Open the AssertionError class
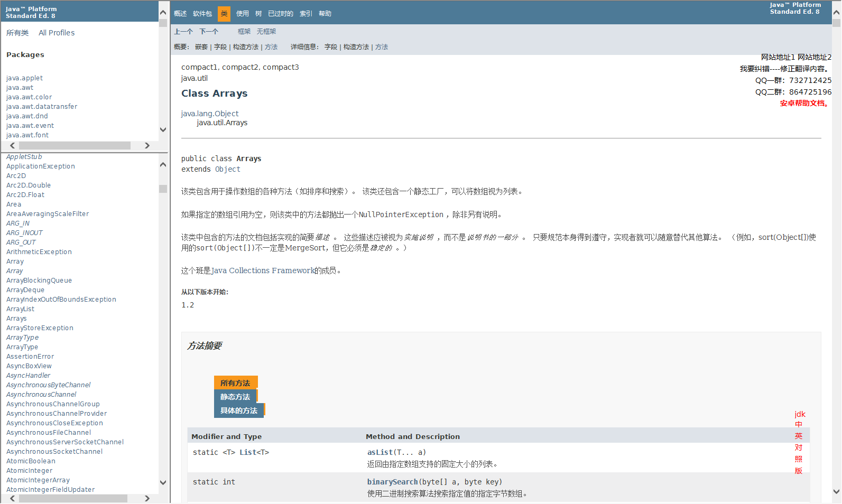Image resolution: width=842 pixels, height=504 pixels. click(x=30, y=357)
